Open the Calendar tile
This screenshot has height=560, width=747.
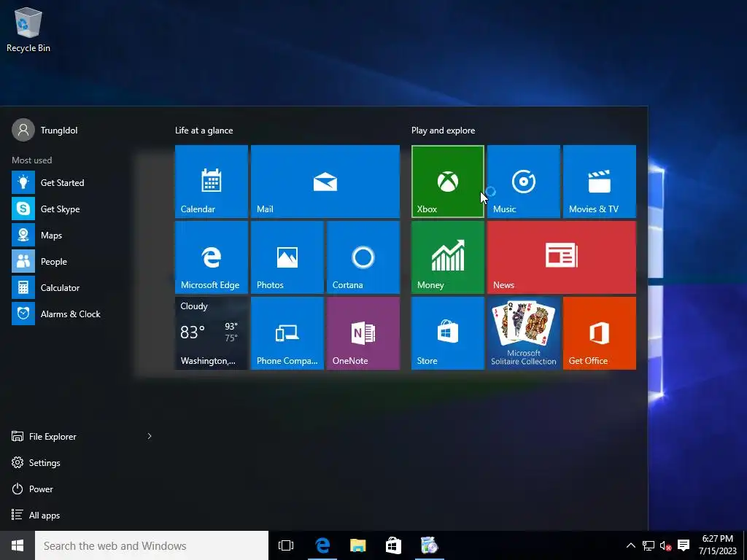click(212, 182)
